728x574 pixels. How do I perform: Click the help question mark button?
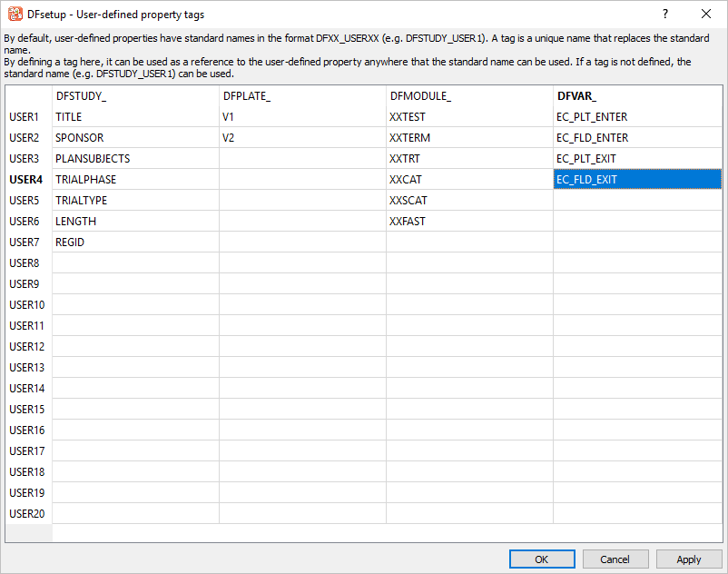pos(664,15)
